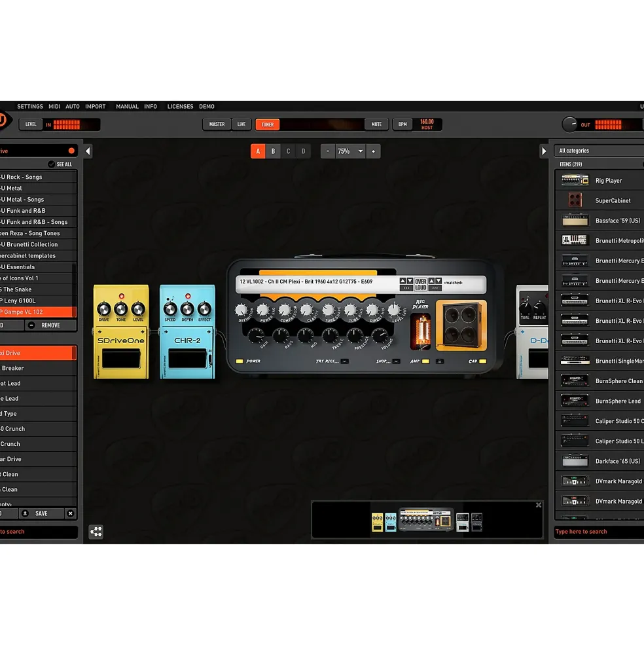
Task: Expand the right gear browser arrow
Action: pos(544,151)
